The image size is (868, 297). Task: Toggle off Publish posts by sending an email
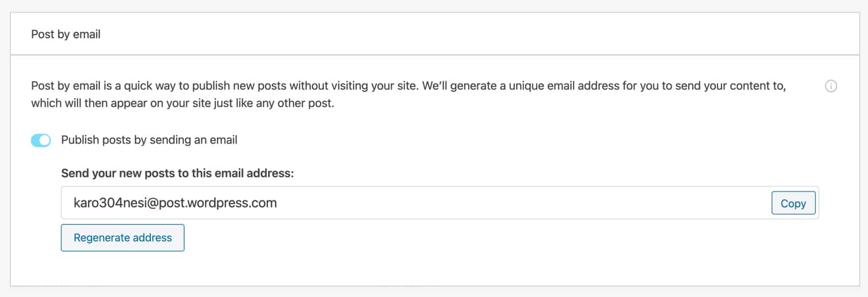(41, 140)
